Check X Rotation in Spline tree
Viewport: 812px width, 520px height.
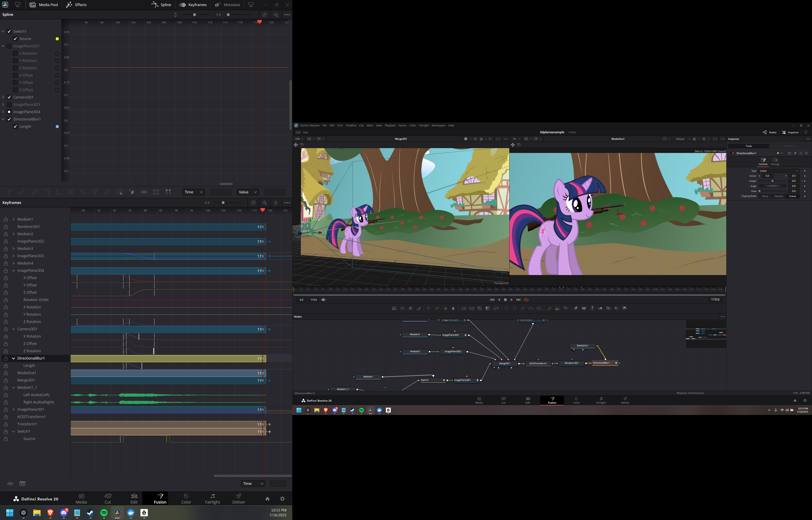15,53
